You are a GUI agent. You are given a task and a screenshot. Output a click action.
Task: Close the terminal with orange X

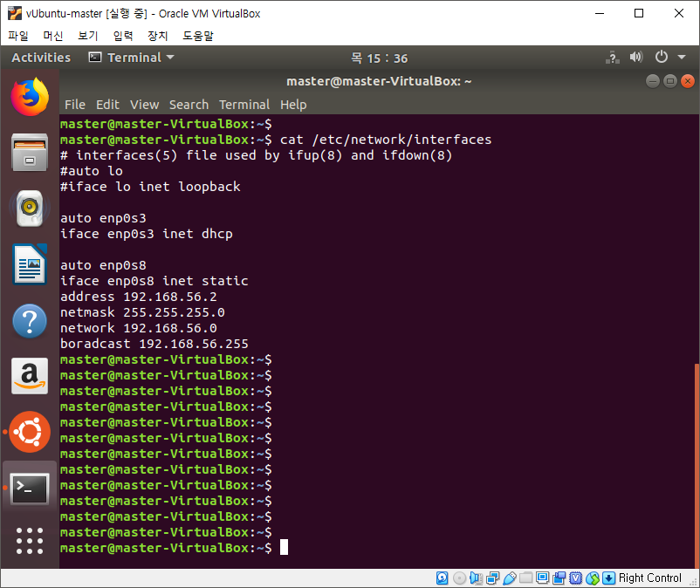(688, 81)
